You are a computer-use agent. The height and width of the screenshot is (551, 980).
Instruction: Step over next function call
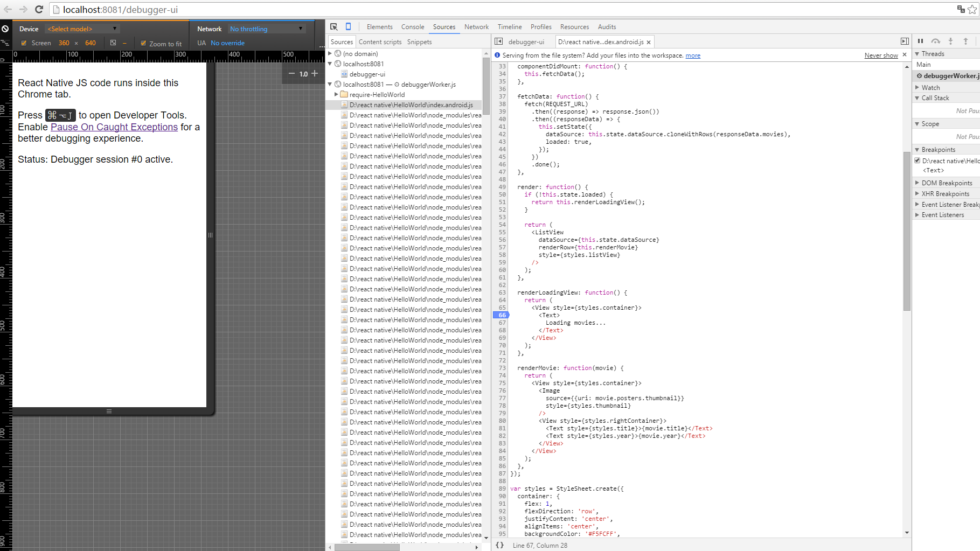tap(936, 41)
